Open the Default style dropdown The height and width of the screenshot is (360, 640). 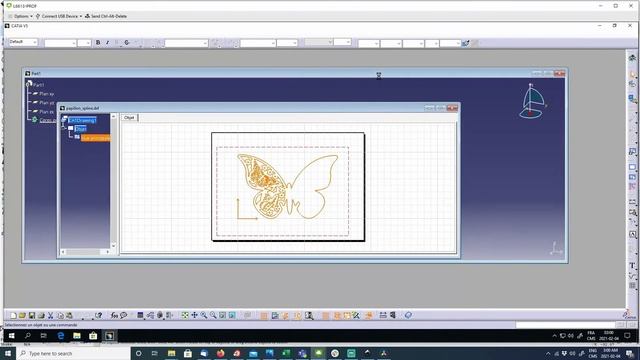(23, 42)
